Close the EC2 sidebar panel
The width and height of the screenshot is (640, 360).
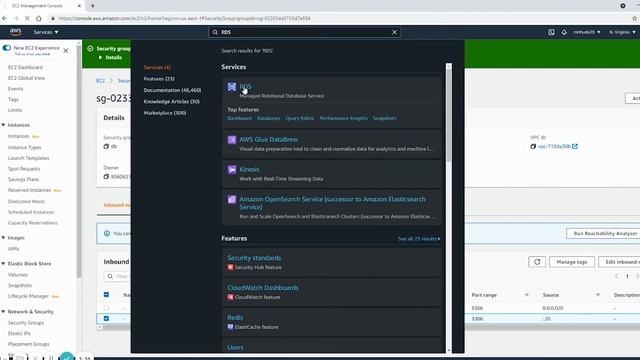(x=66, y=51)
